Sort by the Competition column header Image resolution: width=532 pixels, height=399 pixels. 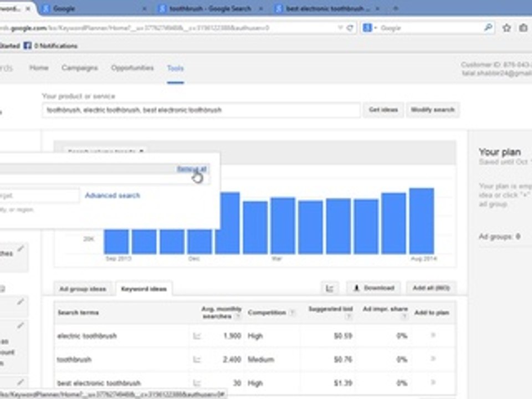[267, 313]
